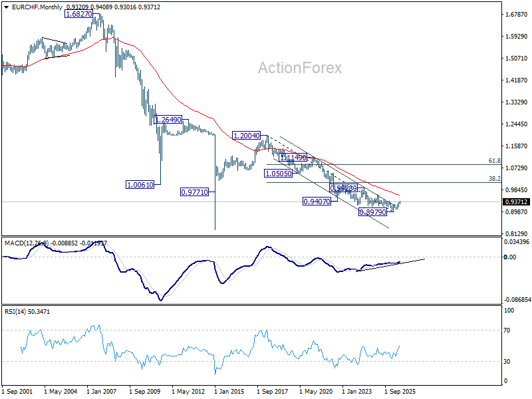Click the 0.89790 low price label

pyautogui.click(x=372, y=212)
